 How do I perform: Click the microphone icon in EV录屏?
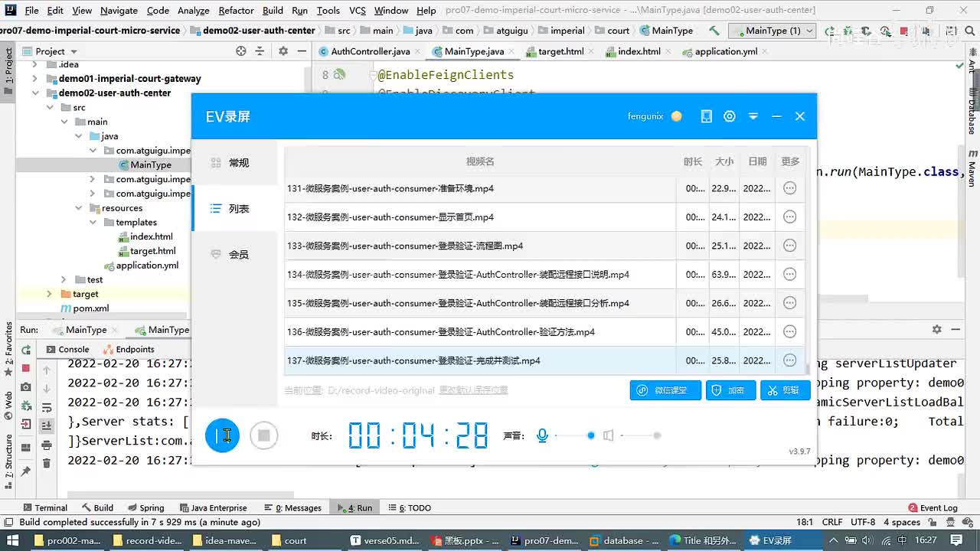[542, 435]
